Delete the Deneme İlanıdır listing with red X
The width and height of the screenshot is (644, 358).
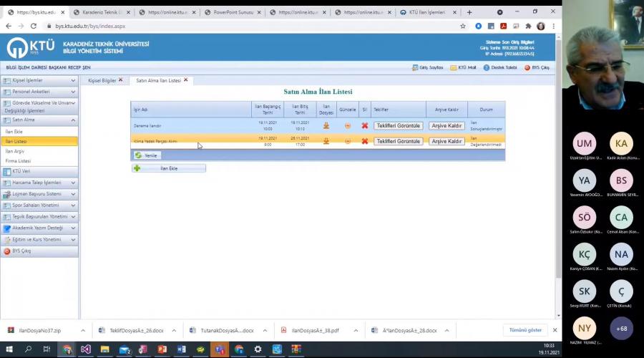coord(364,125)
